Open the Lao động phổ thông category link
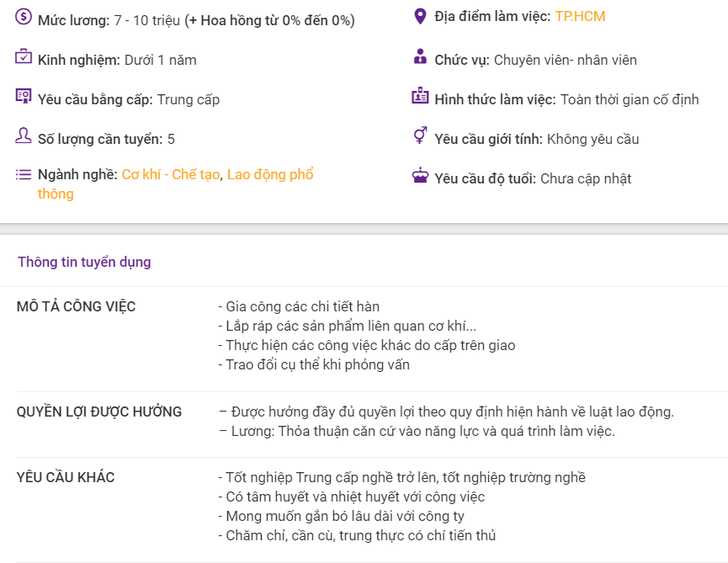Viewport: 728px width, 563px height. 176,183
